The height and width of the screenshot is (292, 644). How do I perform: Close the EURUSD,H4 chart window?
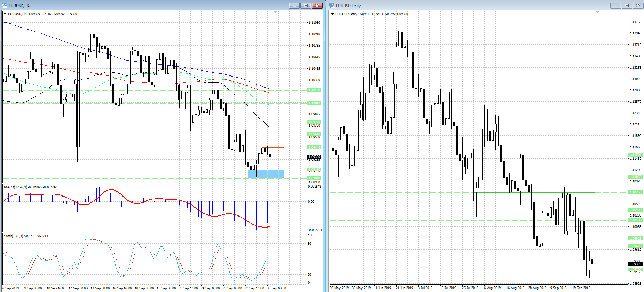pyautogui.click(x=317, y=6)
